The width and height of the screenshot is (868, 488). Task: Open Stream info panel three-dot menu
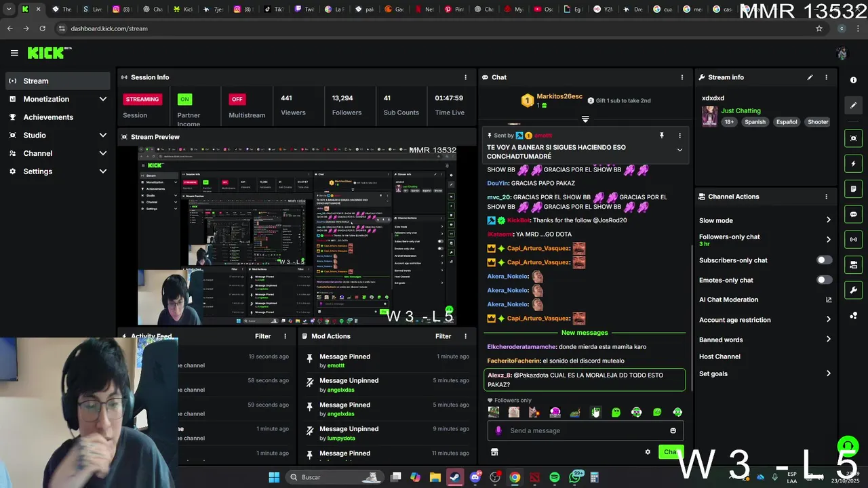click(826, 77)
